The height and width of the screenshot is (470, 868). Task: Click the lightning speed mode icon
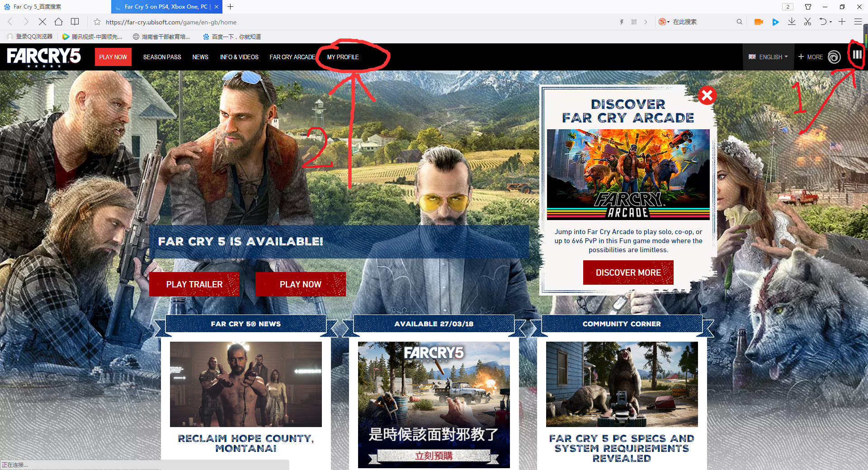(622, 22)
